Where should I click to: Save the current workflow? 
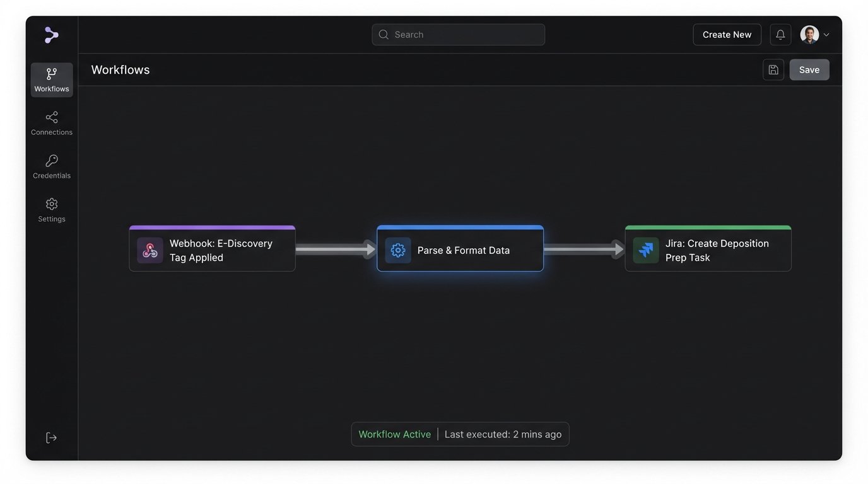point(809,69)
